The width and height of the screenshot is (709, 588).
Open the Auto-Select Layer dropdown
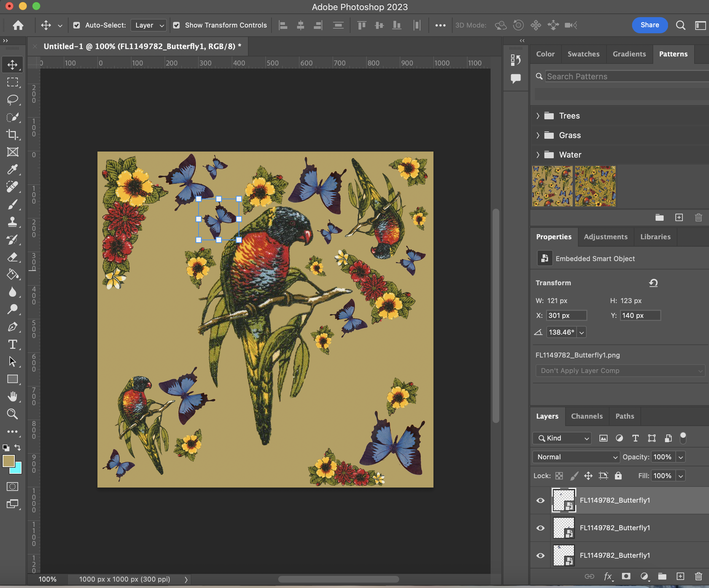pos(149,25)
